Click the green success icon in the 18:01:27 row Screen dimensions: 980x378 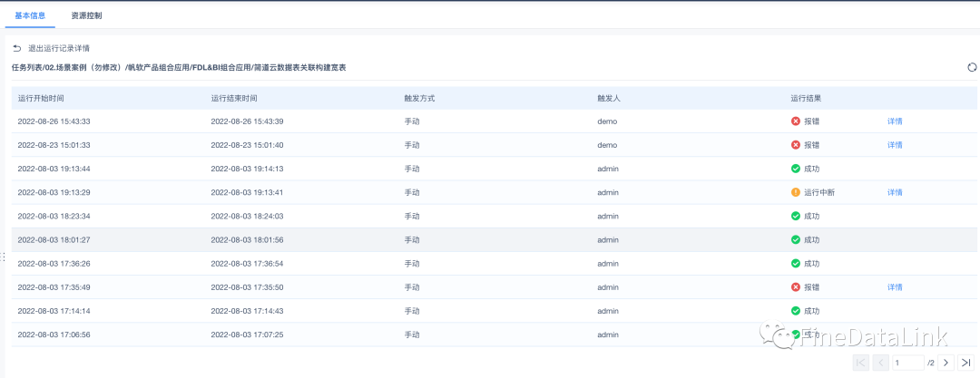click(x=796, y=240)
